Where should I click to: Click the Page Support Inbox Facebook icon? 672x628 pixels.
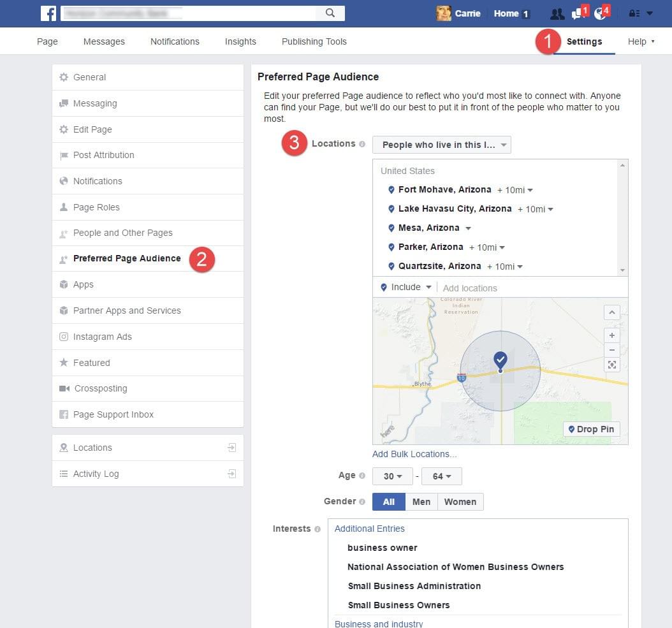click(64, 414)
